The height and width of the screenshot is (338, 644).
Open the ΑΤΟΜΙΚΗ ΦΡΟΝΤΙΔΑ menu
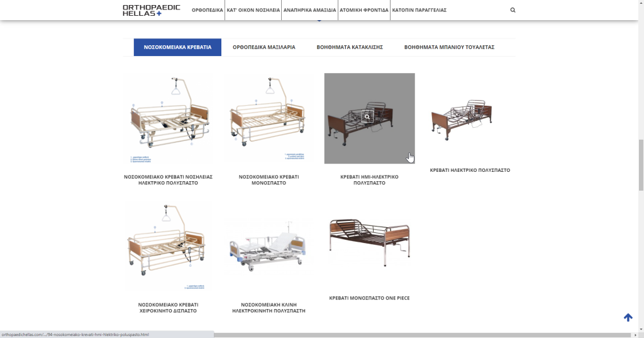(x=364, y=10)
